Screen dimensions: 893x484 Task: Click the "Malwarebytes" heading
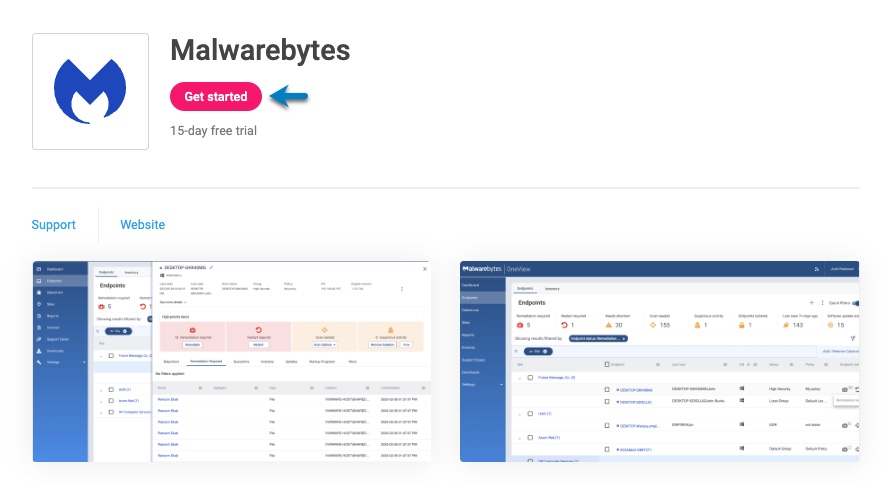coord(260,50)
